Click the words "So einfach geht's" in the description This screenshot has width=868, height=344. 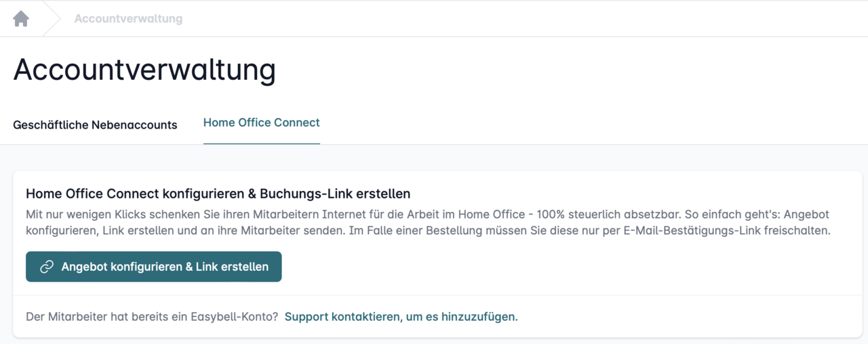pyautogui.click(x=722, y=214)
